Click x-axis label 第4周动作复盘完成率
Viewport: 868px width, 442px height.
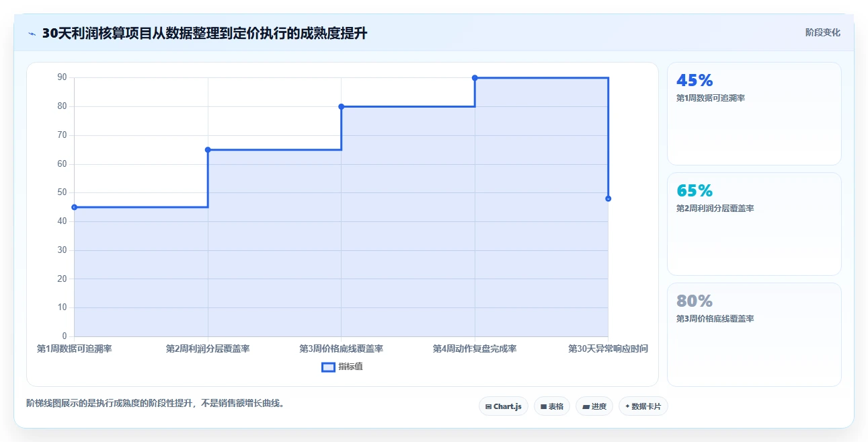pos(475,348)
